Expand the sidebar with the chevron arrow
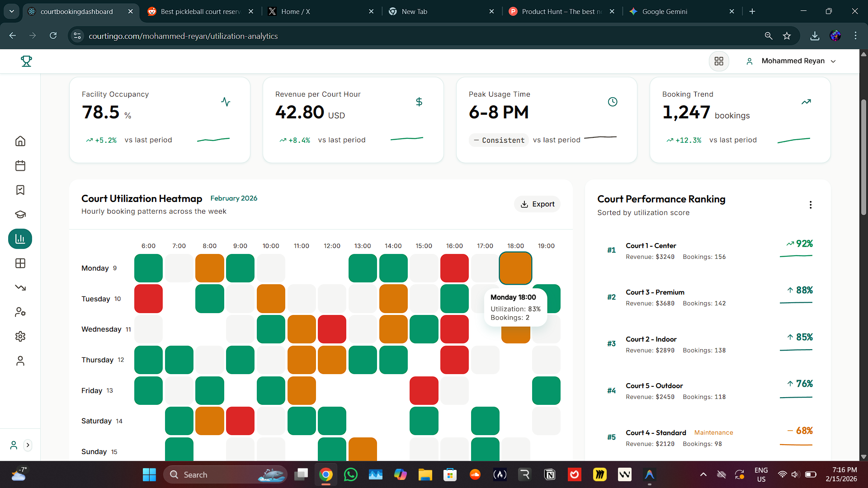Image resolution: width=868 pixels, height=488 pixels. [28, 445]
